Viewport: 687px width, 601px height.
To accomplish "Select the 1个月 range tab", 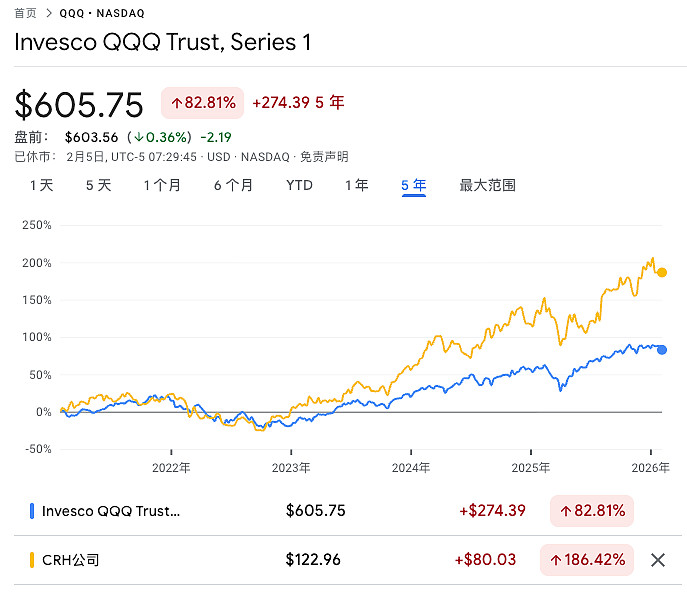I will 162,185.
